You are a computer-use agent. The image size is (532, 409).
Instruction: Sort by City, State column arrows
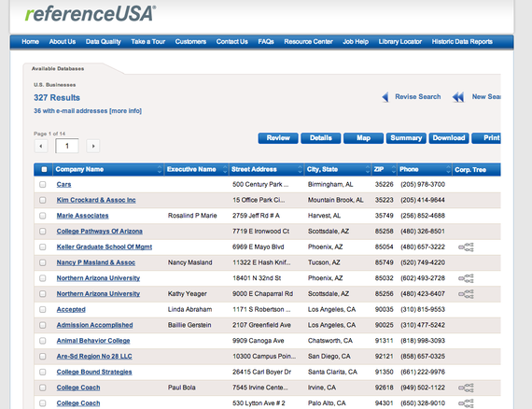tap(368, 169)
